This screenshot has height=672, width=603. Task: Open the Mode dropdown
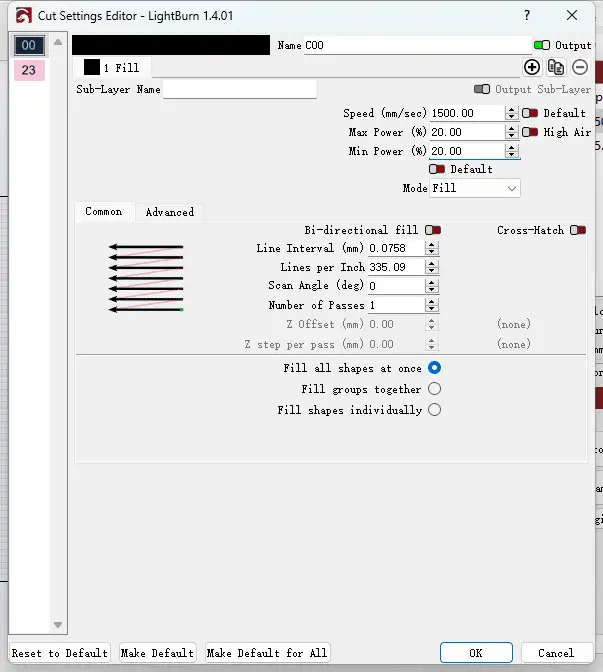475,188
